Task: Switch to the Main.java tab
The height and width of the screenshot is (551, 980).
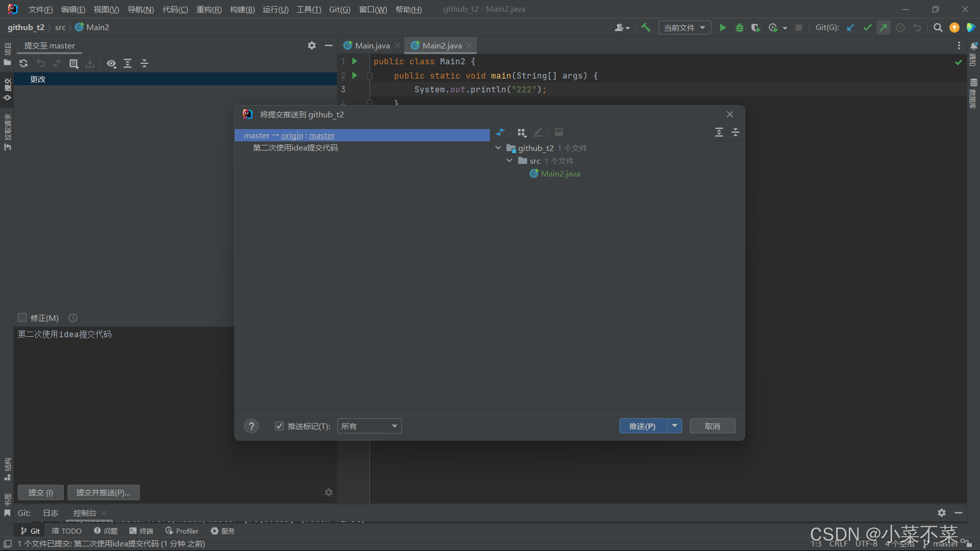Action: [372, 45]
